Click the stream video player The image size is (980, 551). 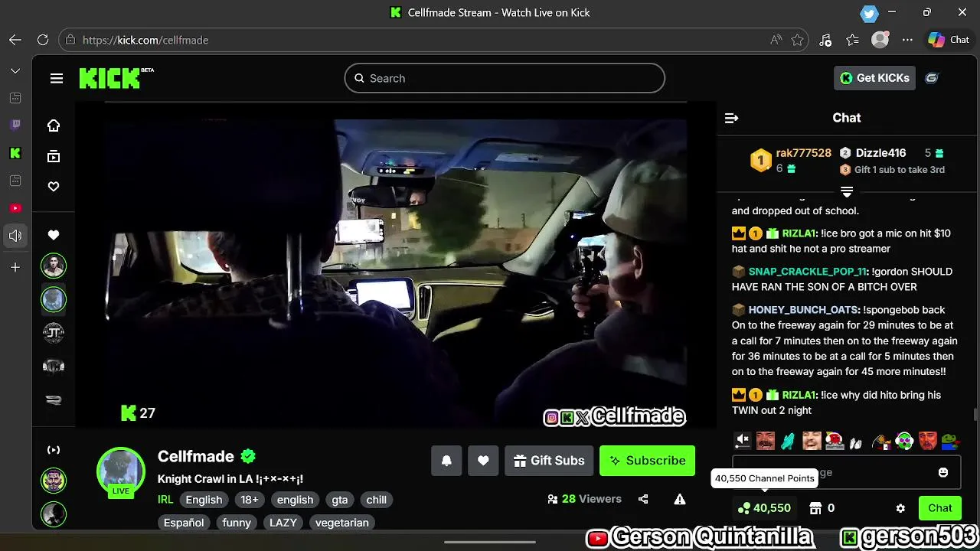point(396,264)
